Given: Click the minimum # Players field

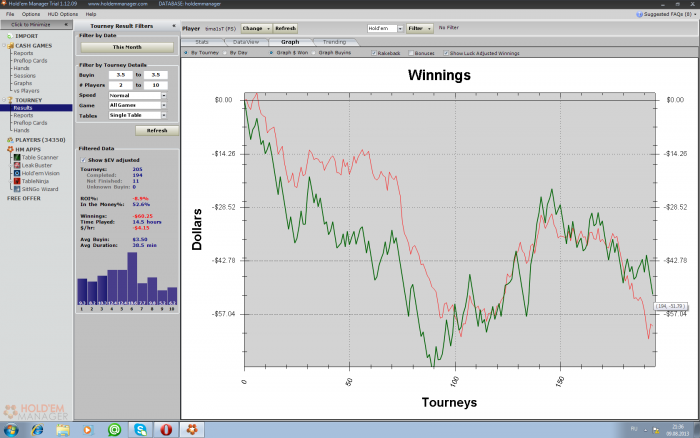Looking at the screenshot, I should 121,85.
